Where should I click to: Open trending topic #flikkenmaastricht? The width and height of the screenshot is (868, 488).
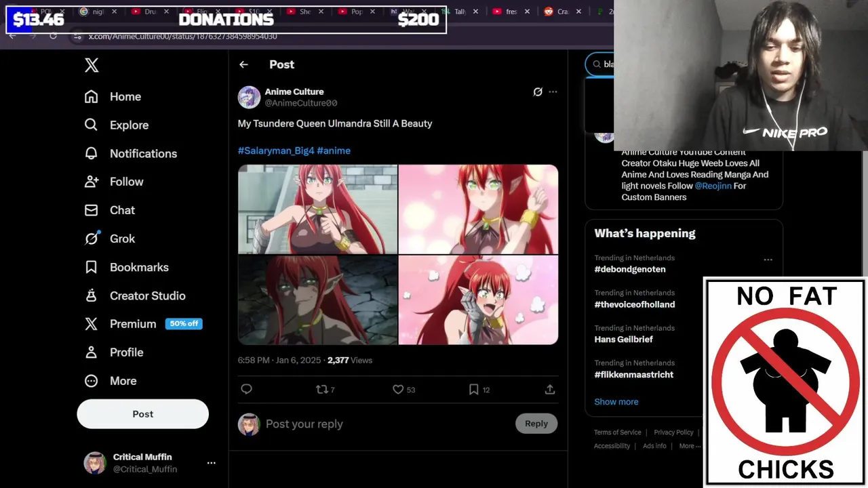(634, 375)
